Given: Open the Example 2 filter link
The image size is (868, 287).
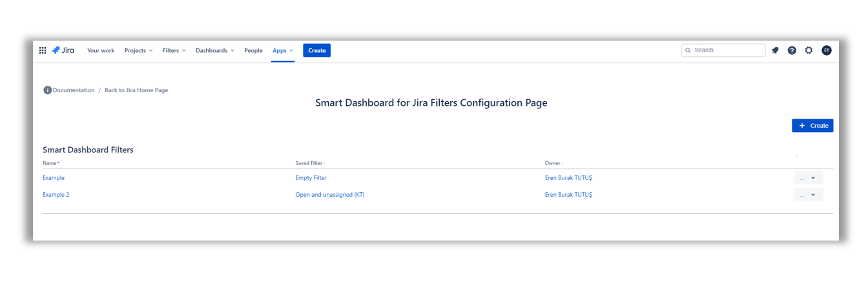Looking at the screenshot, I should click(x=56, y=195).
